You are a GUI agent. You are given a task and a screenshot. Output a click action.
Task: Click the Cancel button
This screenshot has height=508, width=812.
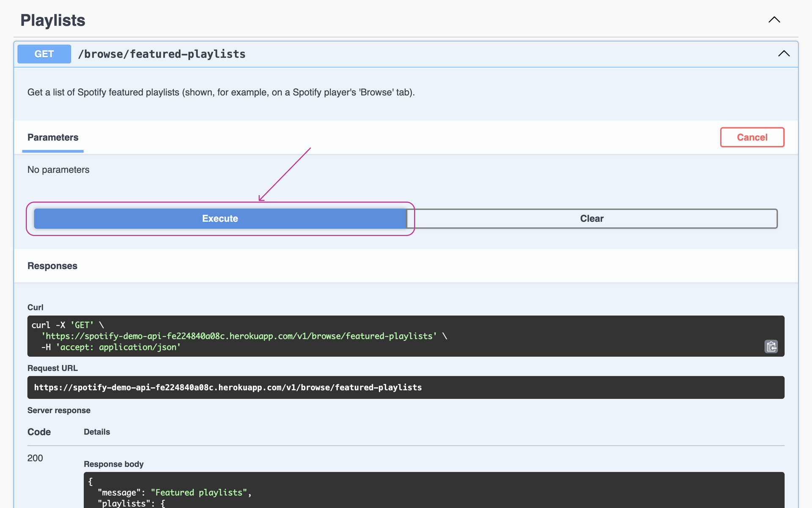pos(752,137)
